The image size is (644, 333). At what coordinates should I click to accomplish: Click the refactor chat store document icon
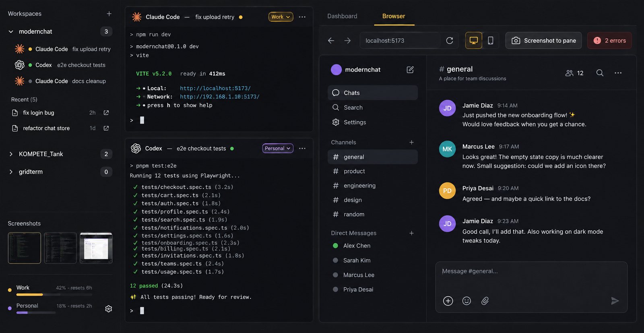[15, 128]
